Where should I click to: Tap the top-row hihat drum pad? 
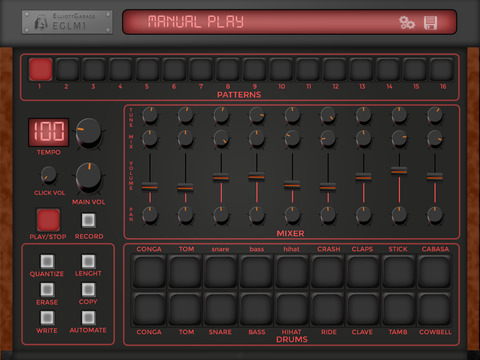pos(292,271)
